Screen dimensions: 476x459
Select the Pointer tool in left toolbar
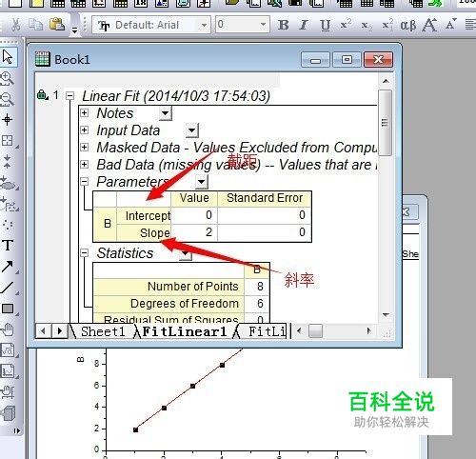pyautogui.click(x=8, y=57)
